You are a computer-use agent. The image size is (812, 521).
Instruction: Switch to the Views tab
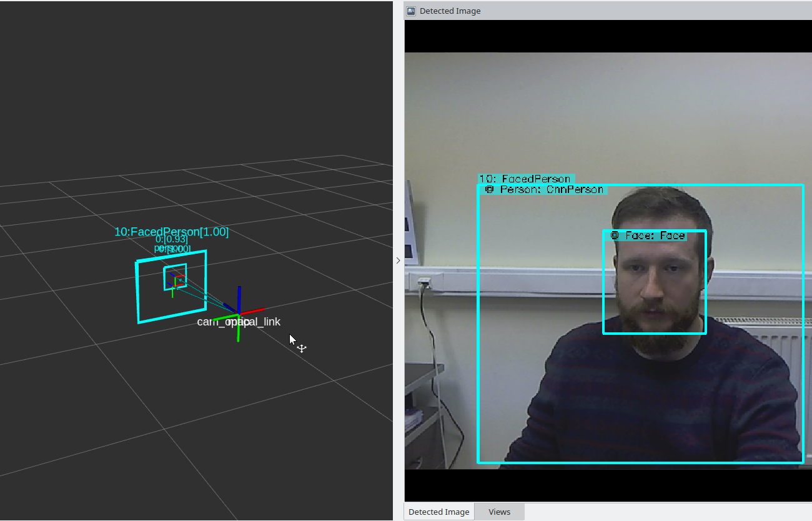coord(498,512)
